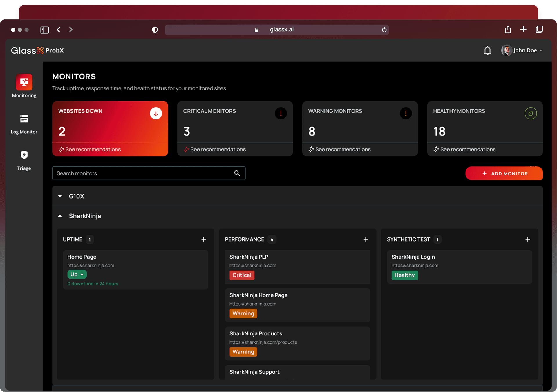Click the search magnifier in the monitors search bar
The width and height of the screenshot is (557, 392).
237,173
